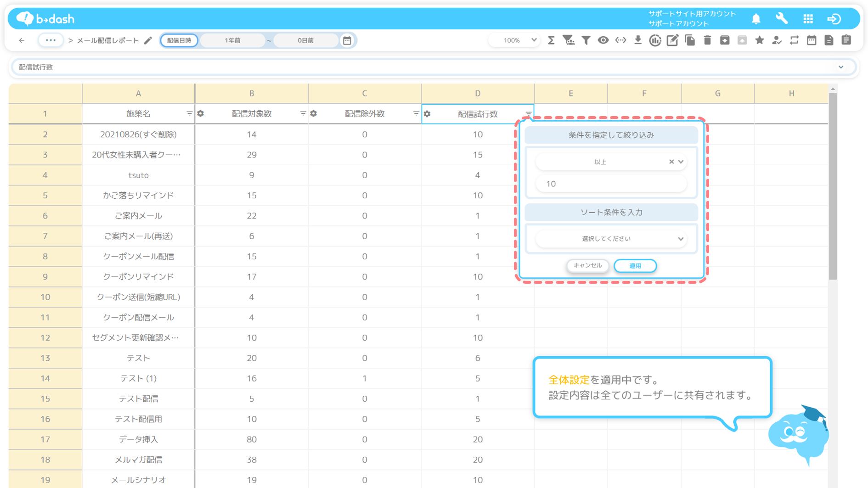868x488 pixels.
Task: Click the b→dash logo
Action: (x=45, y=19)
